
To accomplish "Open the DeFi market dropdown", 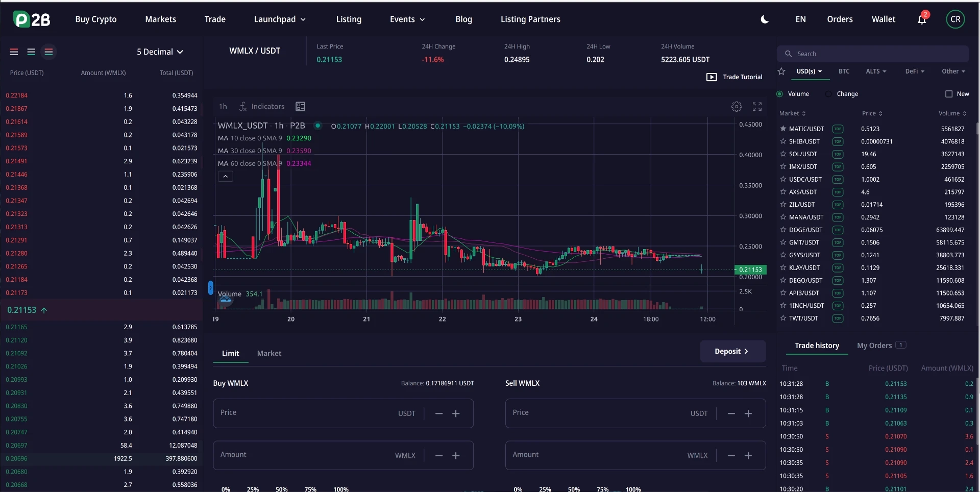I will click(915, 71).
